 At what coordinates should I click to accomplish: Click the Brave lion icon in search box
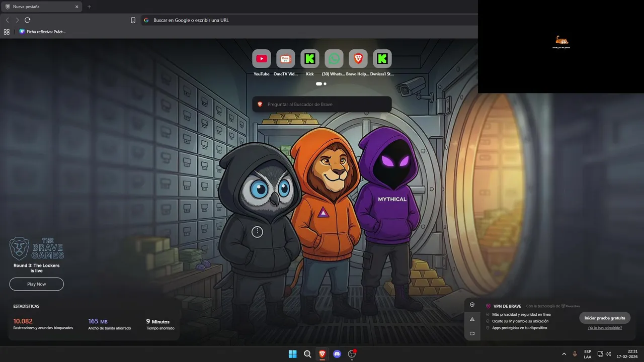(260, 104)
